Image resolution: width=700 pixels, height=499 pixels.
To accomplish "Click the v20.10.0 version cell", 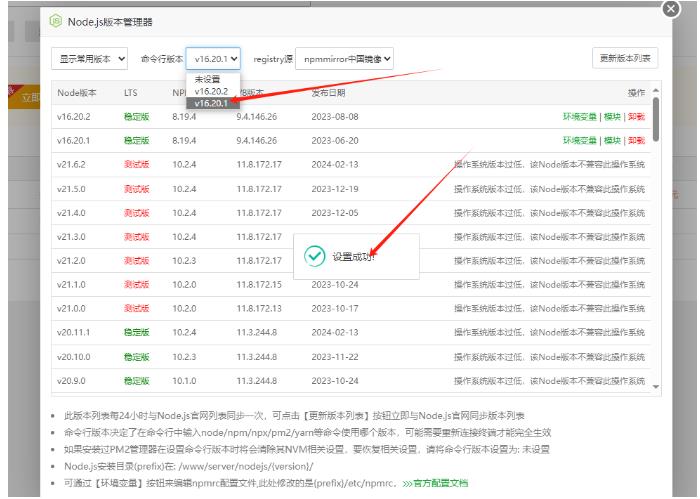I will [x=74, y=357].
